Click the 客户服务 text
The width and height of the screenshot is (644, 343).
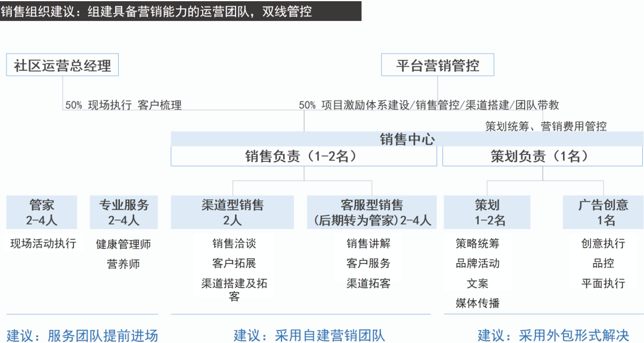coord(369,263)
